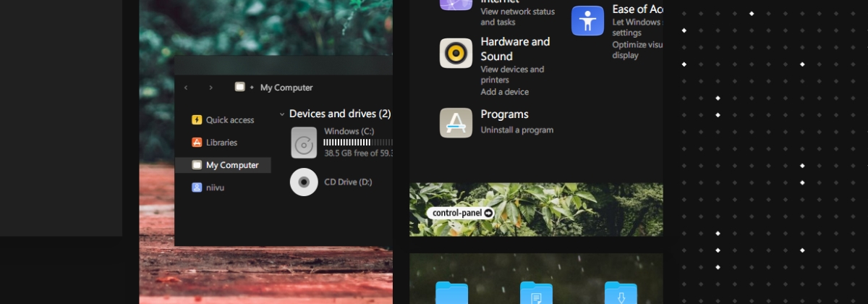
Task: Click the back arrow in My Computer window
Action: coord(186,88)
